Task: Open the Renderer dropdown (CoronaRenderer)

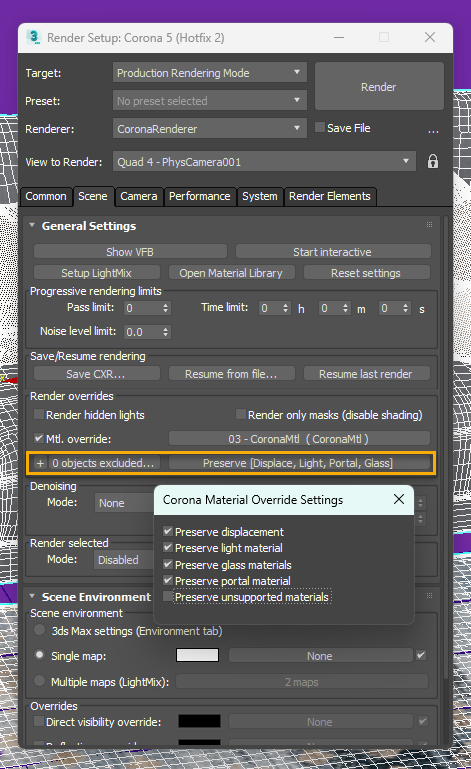Action: point(209,128)
